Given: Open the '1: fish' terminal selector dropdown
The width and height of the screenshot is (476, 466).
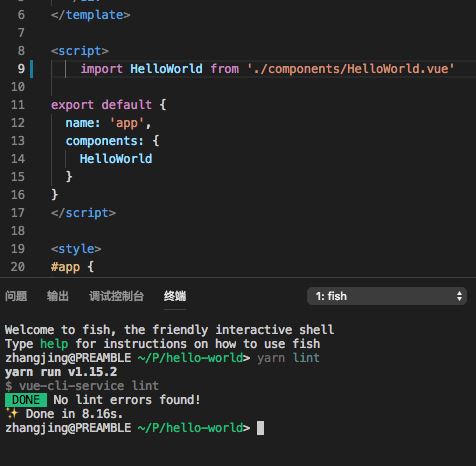Looking at the screenshot, I should coord(387,296).
